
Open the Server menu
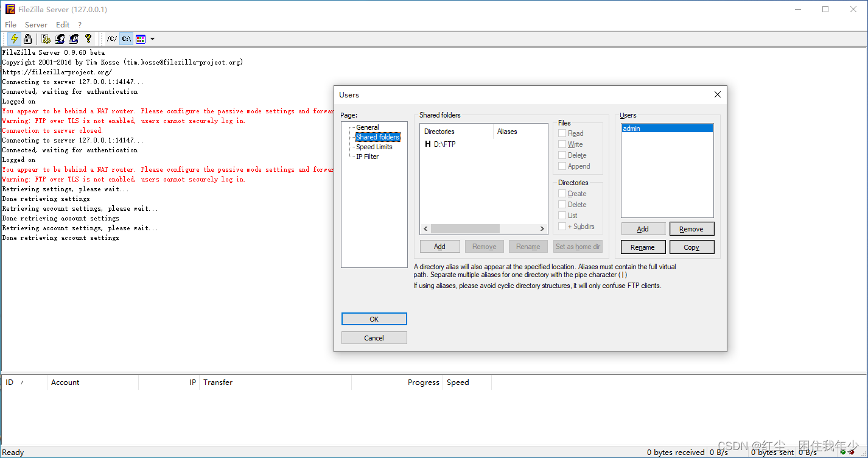[36, 25]
